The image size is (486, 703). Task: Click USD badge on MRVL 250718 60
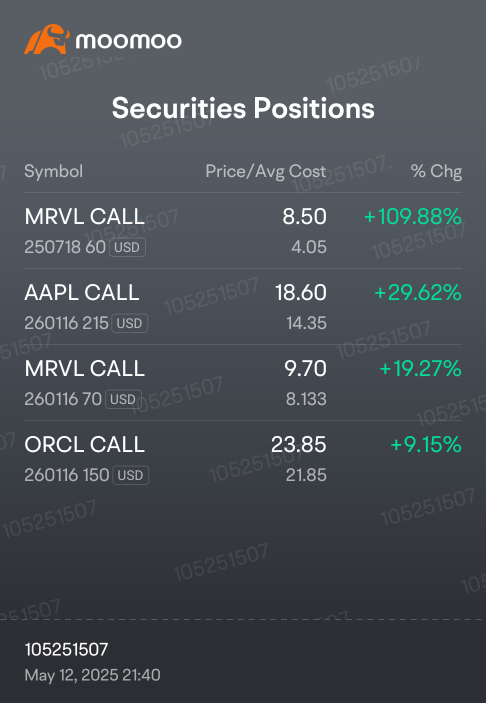click(127, 247)
